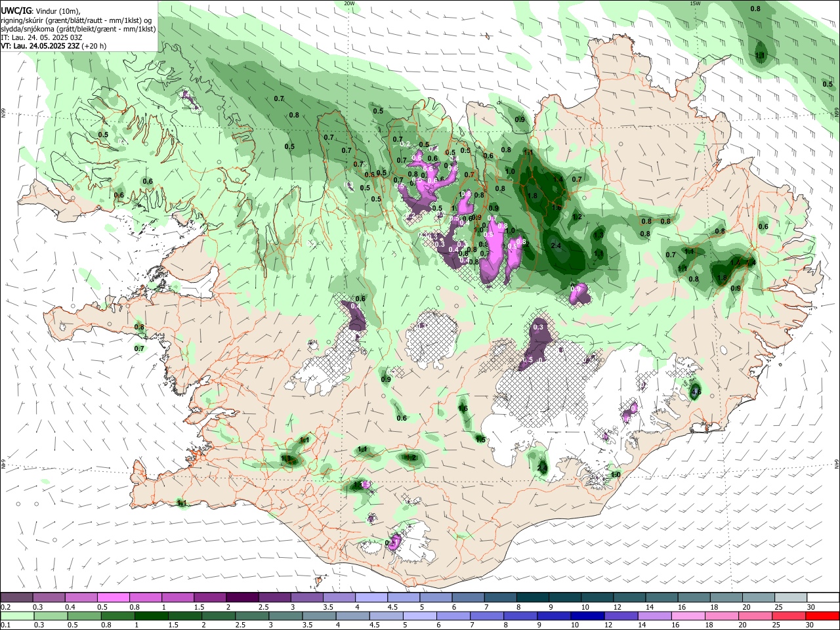Select the pale green 0.1 swatch in the rain legend
The width and height of the screenshot is (840, 630).
[16, 616]
